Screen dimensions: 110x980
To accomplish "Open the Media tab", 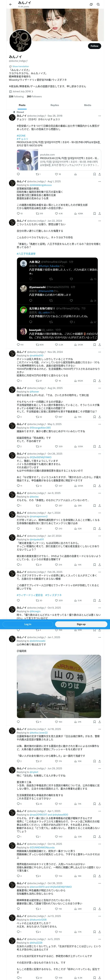I will tap(88, 105).
